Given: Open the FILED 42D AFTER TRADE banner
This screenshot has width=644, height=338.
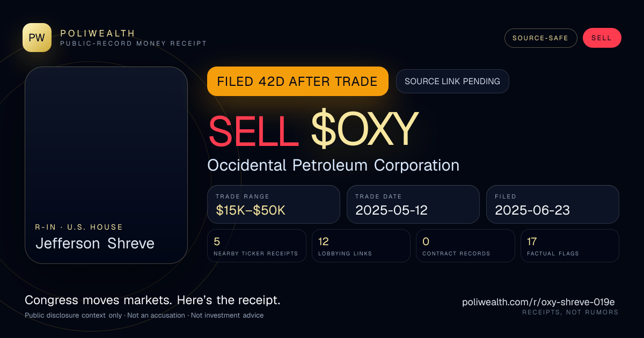Looking at the screenshot, I should click(x=298, y=82).
